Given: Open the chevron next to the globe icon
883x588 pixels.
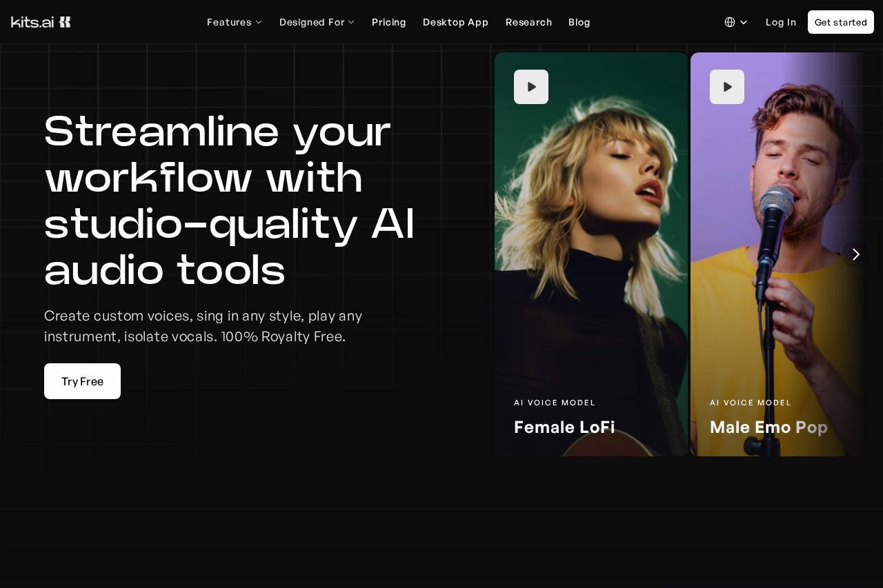Looking at the screenshot, I should click(x=744, y=22).
